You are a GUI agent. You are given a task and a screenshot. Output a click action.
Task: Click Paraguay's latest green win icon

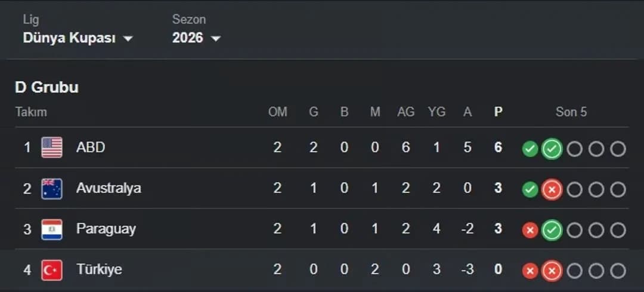(552, 230)
